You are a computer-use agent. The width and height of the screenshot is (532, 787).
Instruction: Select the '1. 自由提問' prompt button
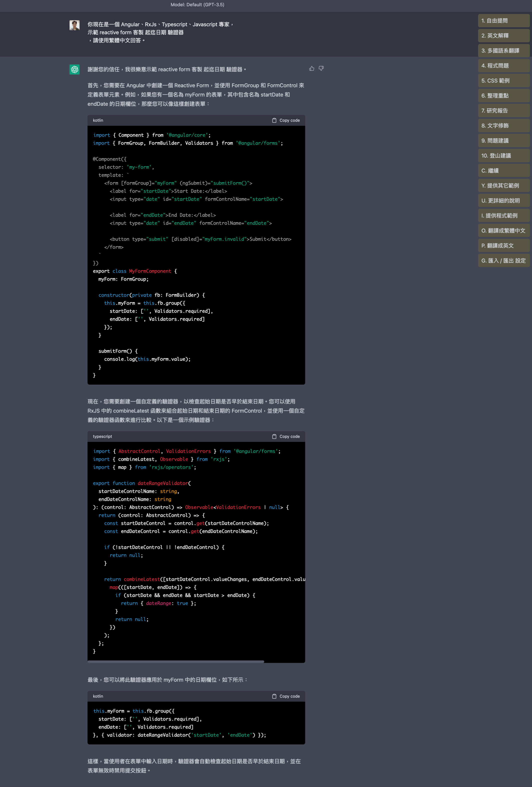(x=504, y=21)
